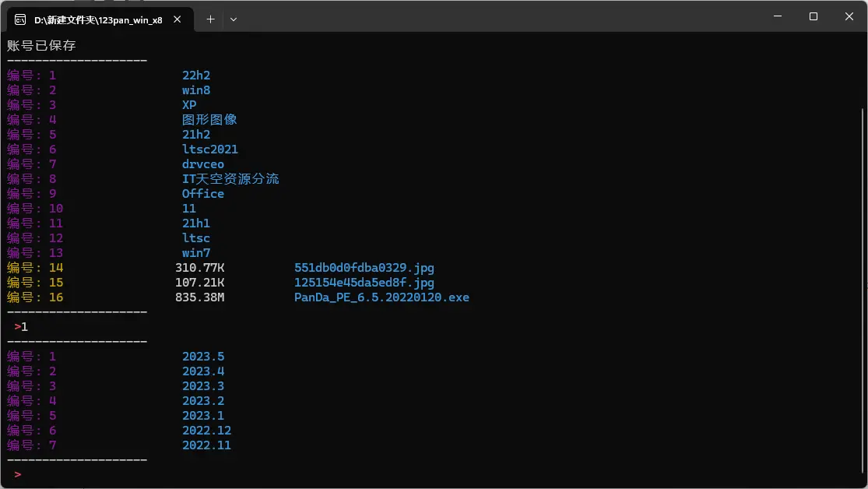Close the 123pan_win_x8 terminal tab

[180, 19]
